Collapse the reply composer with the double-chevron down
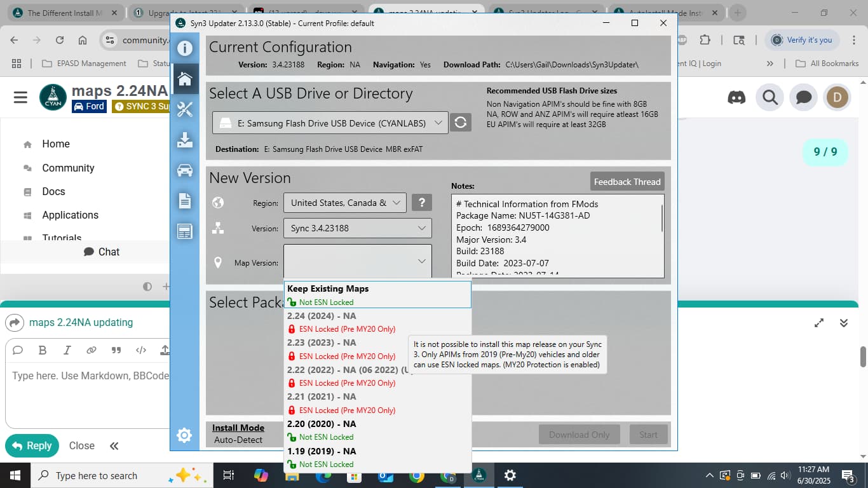The width and height of the screenshot is (868, 488). (844, 323)
